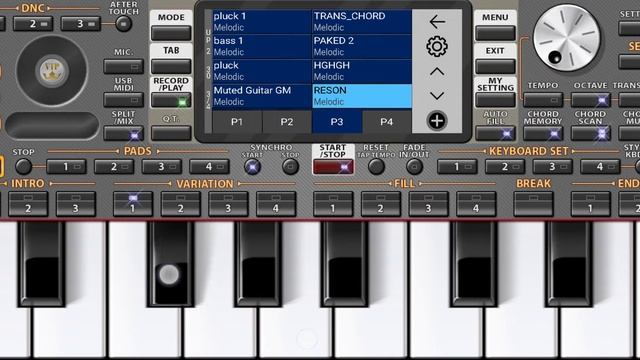
Task: Trigger PADS button 3
Action: tap(162, 167)
